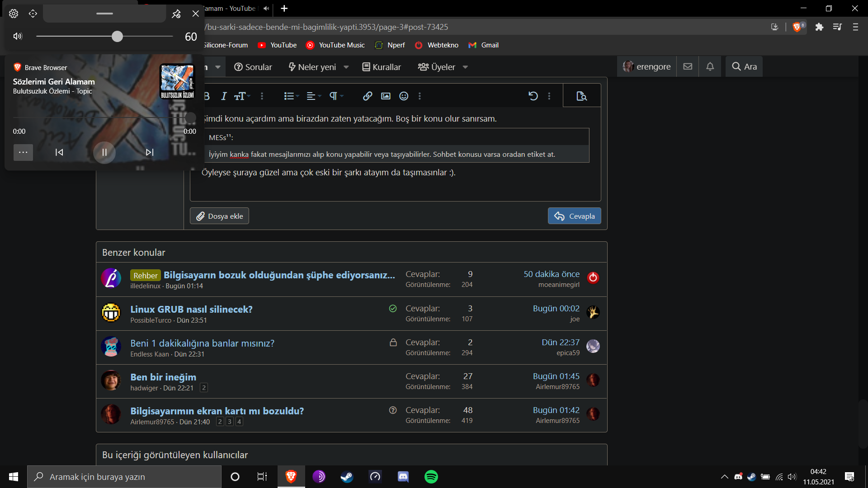Open volume overlay settings gear
This screenshot has width=868, height=488.
pos(14,14)
